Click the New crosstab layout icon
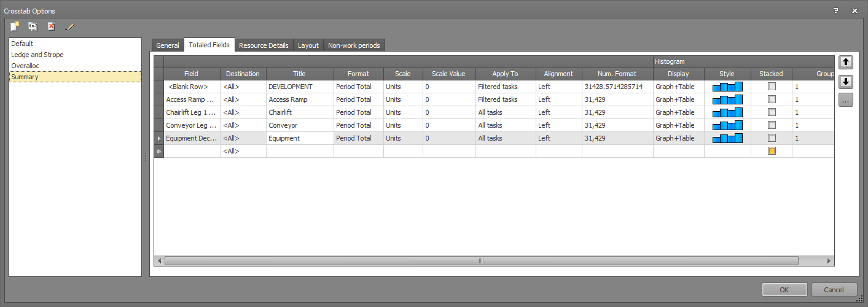This screenshot has height=307, width=868. click(x=15, y=26)
